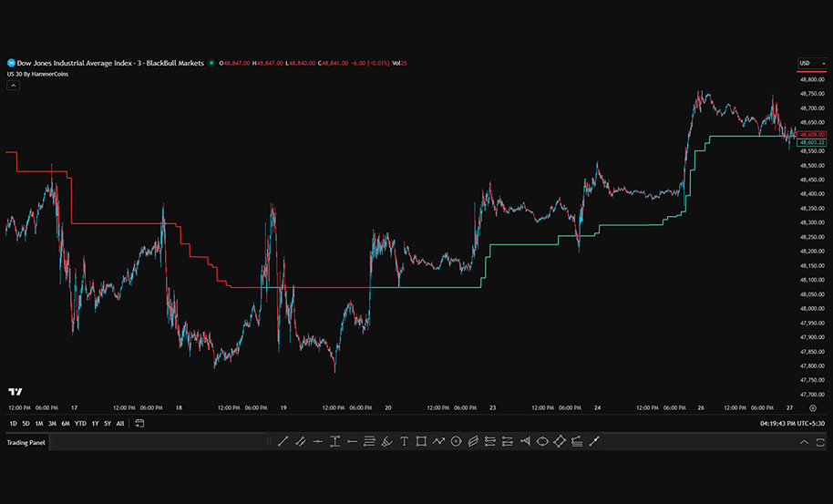This screenshot has width=833, height=504.
Task: Click the red 48,609.00 price label
Action: coord(811,134)
